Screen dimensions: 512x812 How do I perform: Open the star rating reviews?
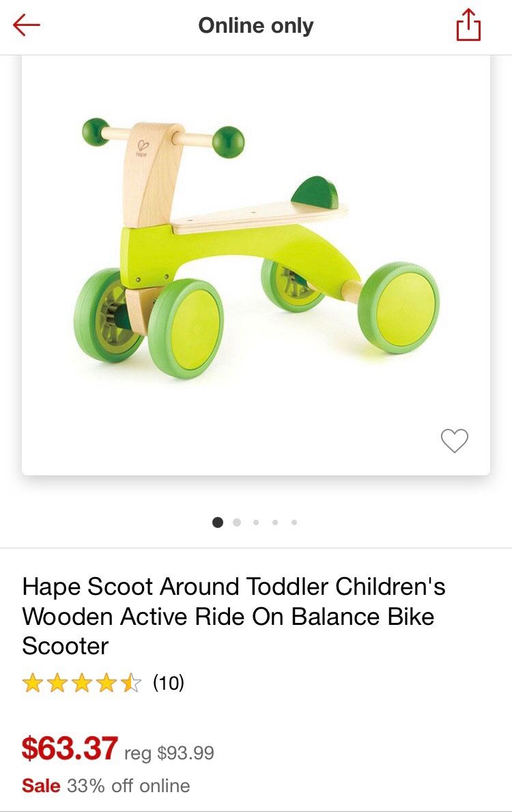click(82, 683)
